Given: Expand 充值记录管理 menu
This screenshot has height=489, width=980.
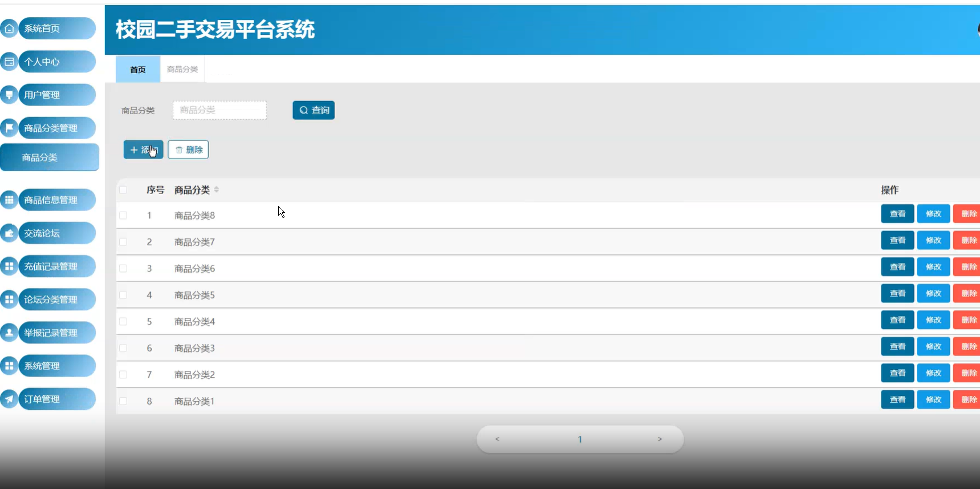Looking at the screenshot, I should coord(57,266).
